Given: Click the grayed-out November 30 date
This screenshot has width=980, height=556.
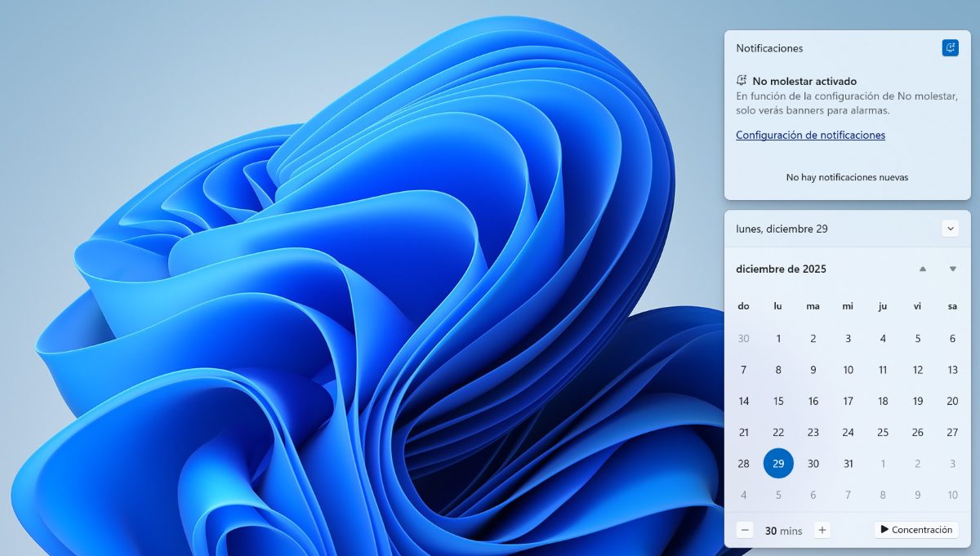Looking at the screenshot, I should 744,339.
